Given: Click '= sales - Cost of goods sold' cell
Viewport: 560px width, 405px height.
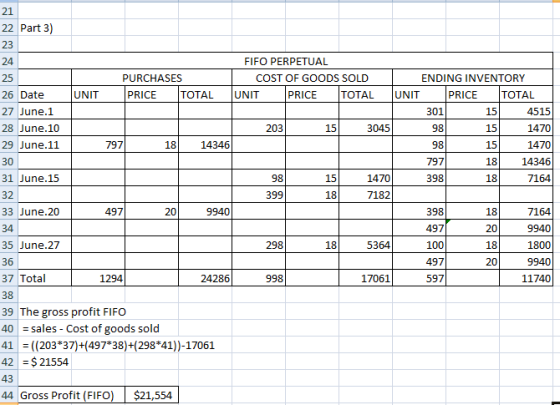Looking at the screenshot, I should click(91, 329).
